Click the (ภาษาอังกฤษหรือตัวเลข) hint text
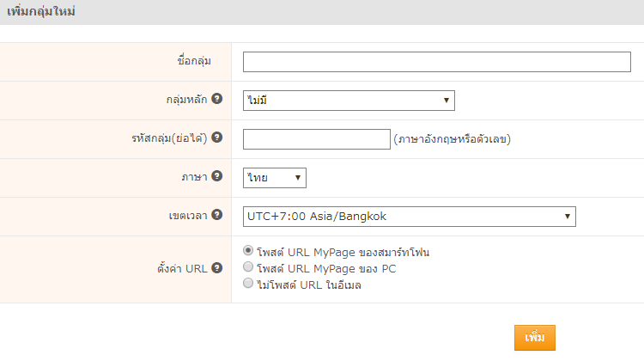Viewport: 644px width, 361px height. [x=453, y=139]
